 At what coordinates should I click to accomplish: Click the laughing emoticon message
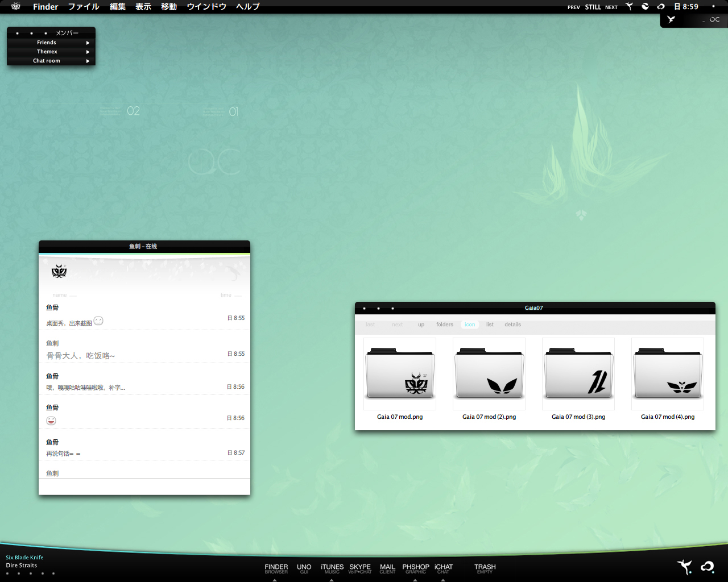[x=51, y=421]
